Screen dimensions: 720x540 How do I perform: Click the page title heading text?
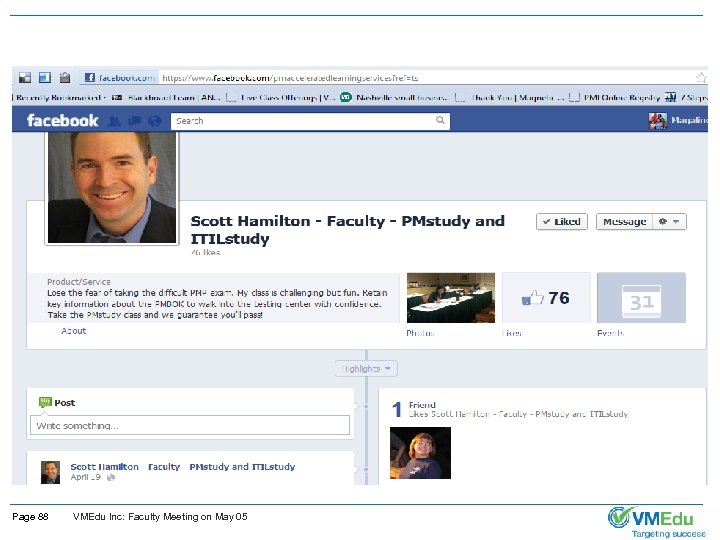tap(348, 230)
